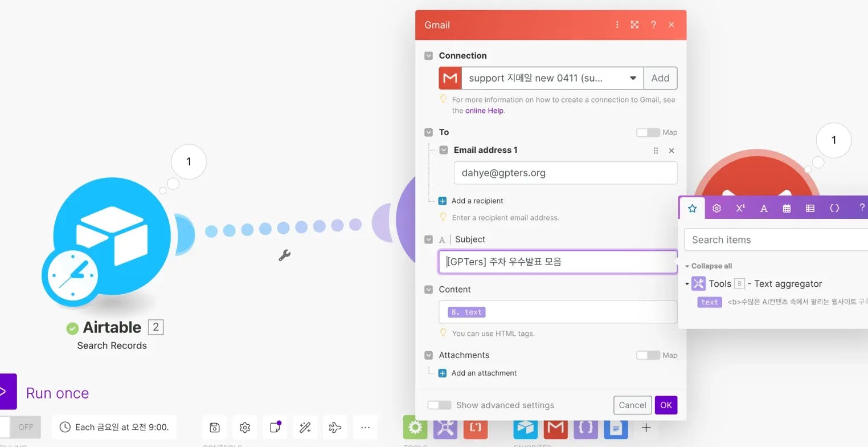This screenshot has height=447, width=868.
Task: Switch to the text functions tab
Action: coord(764,208)
